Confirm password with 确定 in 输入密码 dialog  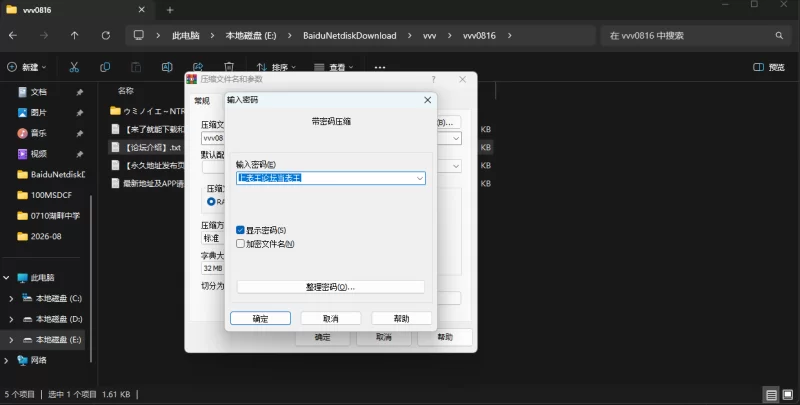[260, 318]
